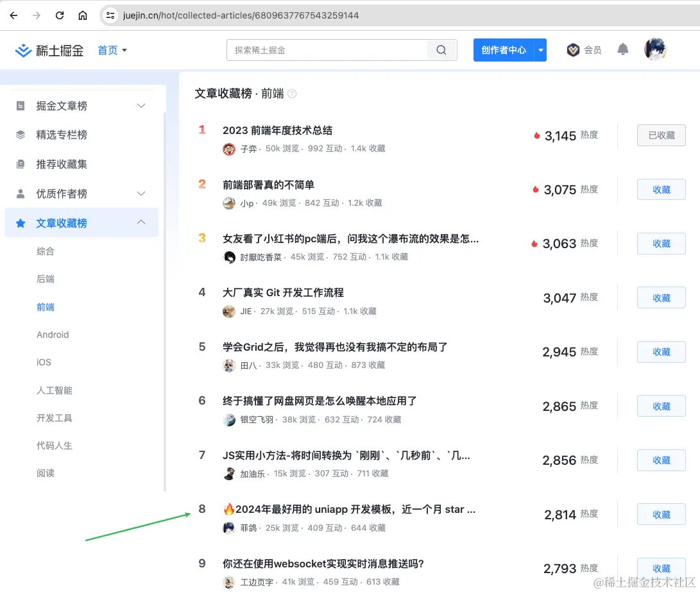Click 收藏 for 学会Grid之后 article

coord(661,352)
